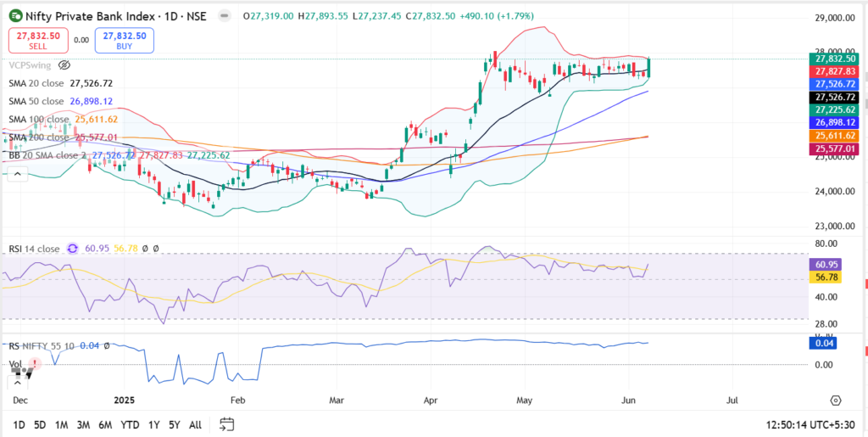
Task: Select the 1D time range
Action: click(19, 425)
